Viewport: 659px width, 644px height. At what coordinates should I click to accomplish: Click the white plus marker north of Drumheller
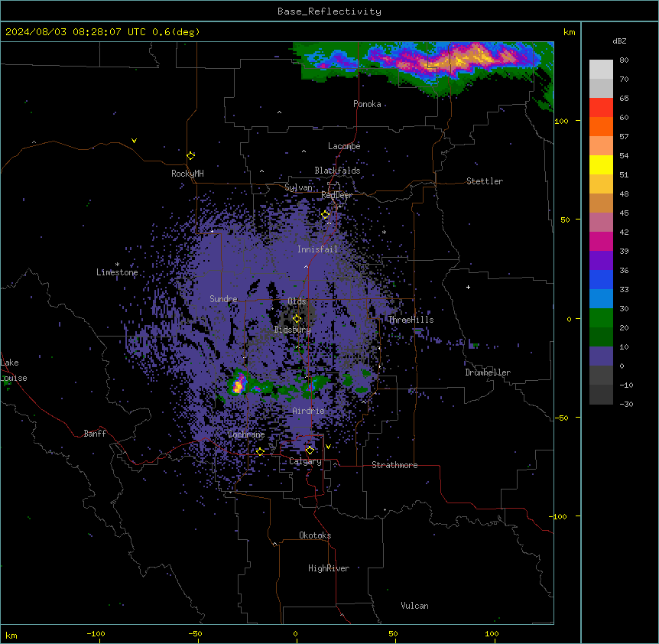click(468, 287)
